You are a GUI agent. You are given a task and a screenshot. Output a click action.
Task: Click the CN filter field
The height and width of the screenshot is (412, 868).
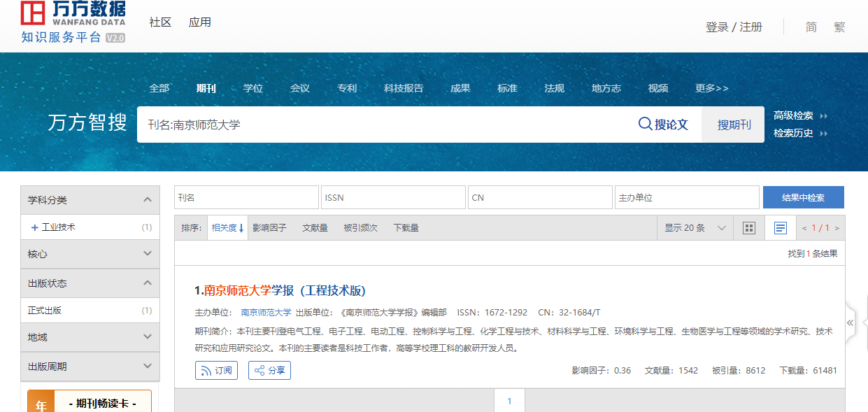pyautogui.click(x=540, y=197)
